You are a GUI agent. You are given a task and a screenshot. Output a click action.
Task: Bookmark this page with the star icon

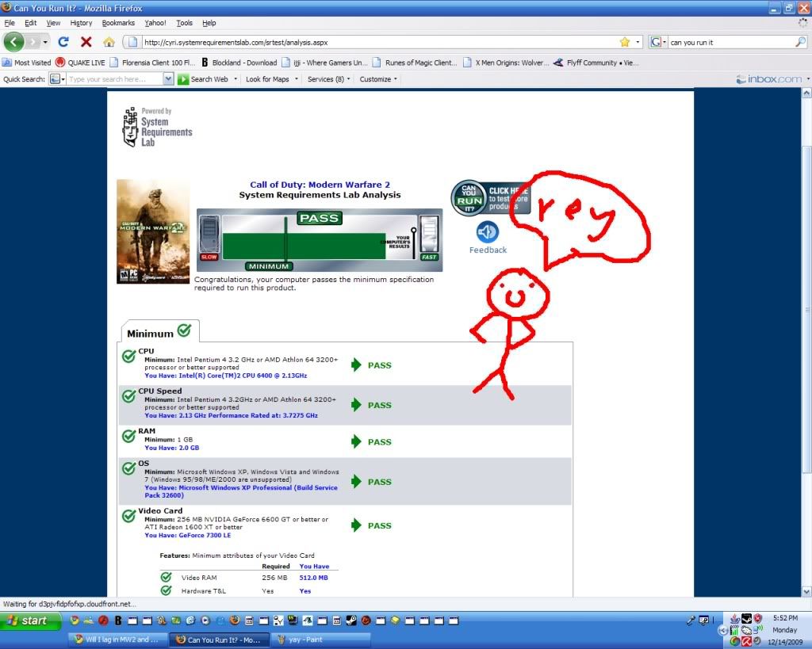click(625, 42)
